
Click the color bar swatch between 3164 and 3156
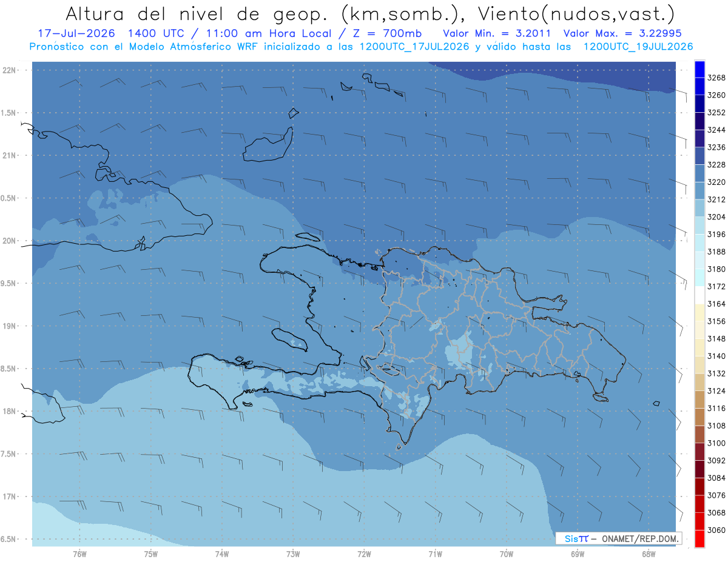coord(699,313)
